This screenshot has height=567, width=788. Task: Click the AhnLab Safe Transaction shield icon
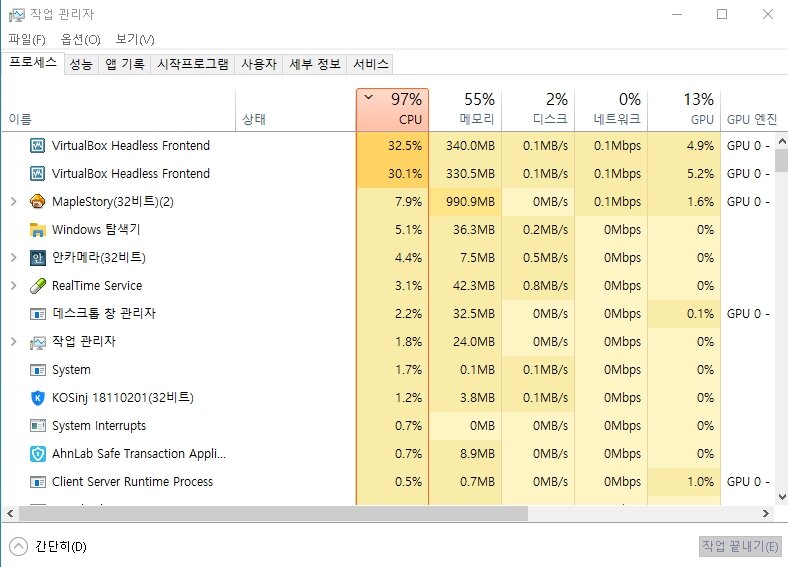tap(38, 454)
